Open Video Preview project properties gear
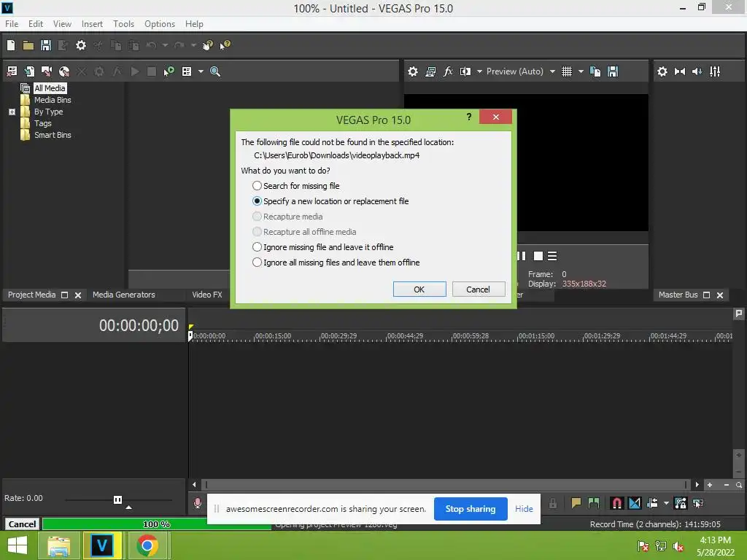This screenshot has height=560, width=747. click(x=413, y=71)
